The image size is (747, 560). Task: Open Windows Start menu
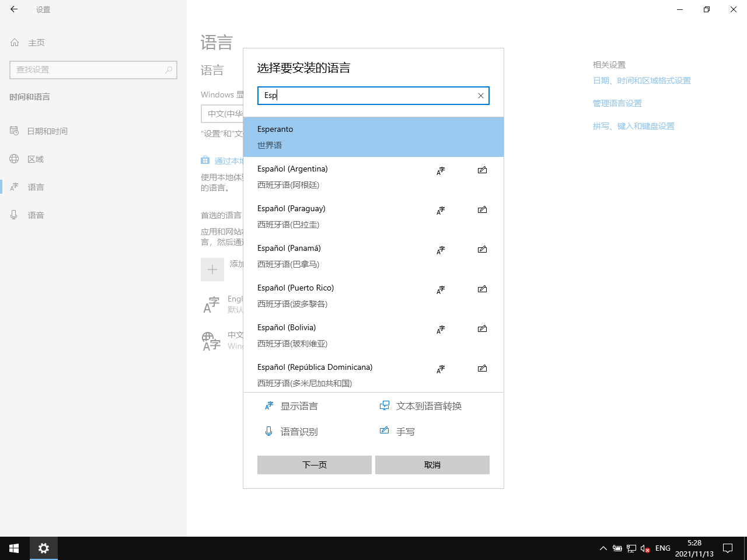pyautogui.click(x=14, y=548)
